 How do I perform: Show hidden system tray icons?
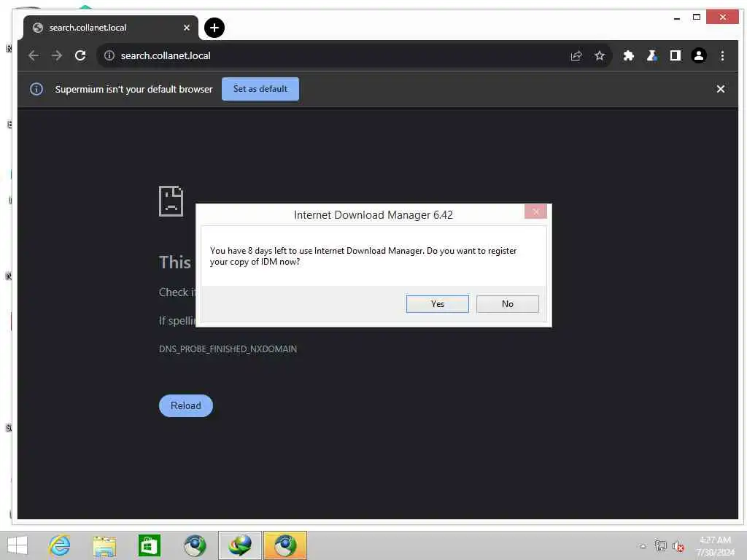[x=643, y=546]
